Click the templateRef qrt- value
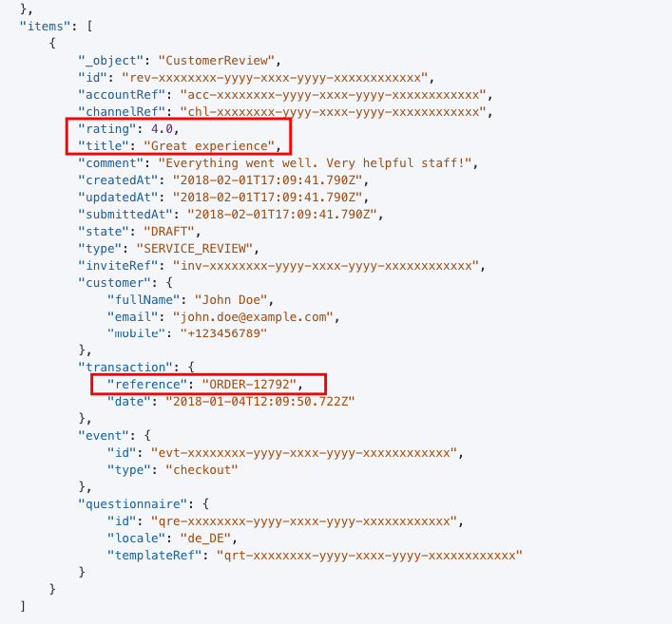 click(x=370, y=556)
